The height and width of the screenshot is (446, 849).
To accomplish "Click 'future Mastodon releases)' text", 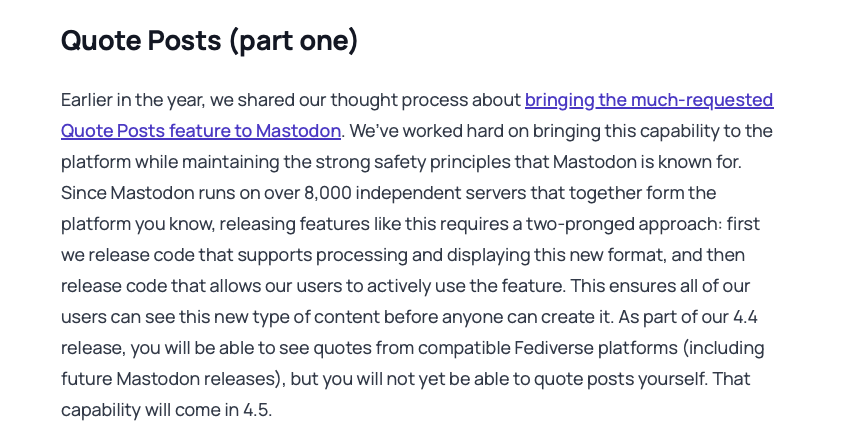I will (173, 379).
